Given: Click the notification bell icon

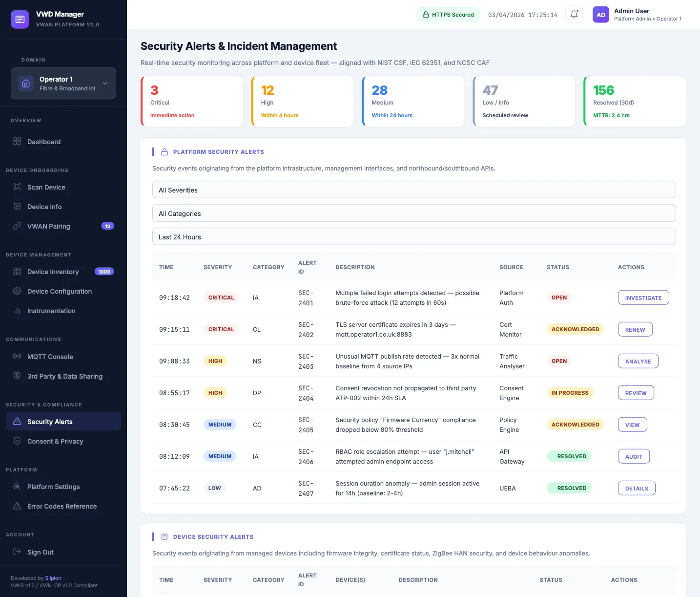Looking at the screenshot, I should (574, 14).
